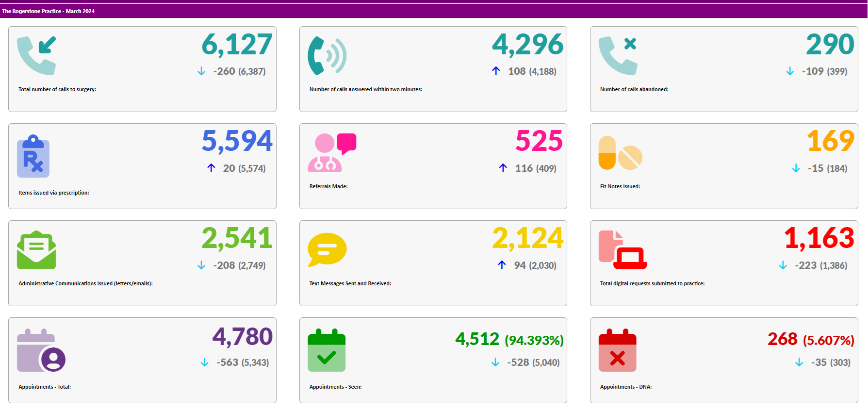Viewport: 868px width, 410px height.
Task: Click the down arrow beside -109 abandoned calls
Action: [x=790, y=71]
